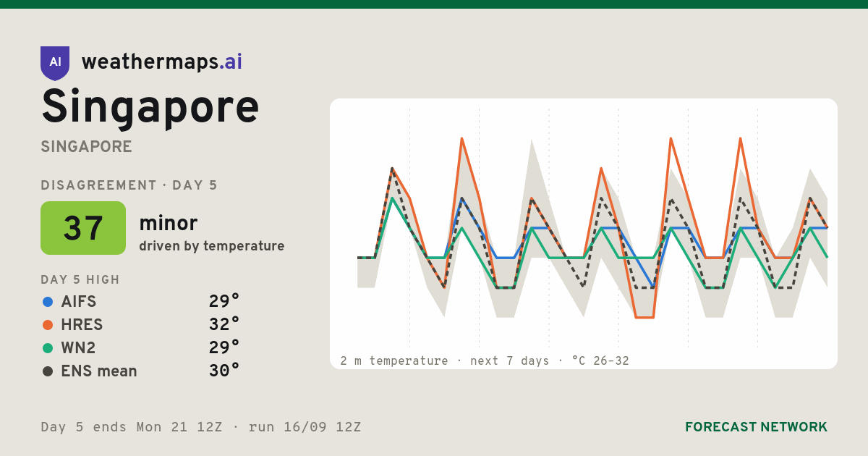Click the blue AIFS legend dot
The image size is (868, 456).
[x=48, y=302]
